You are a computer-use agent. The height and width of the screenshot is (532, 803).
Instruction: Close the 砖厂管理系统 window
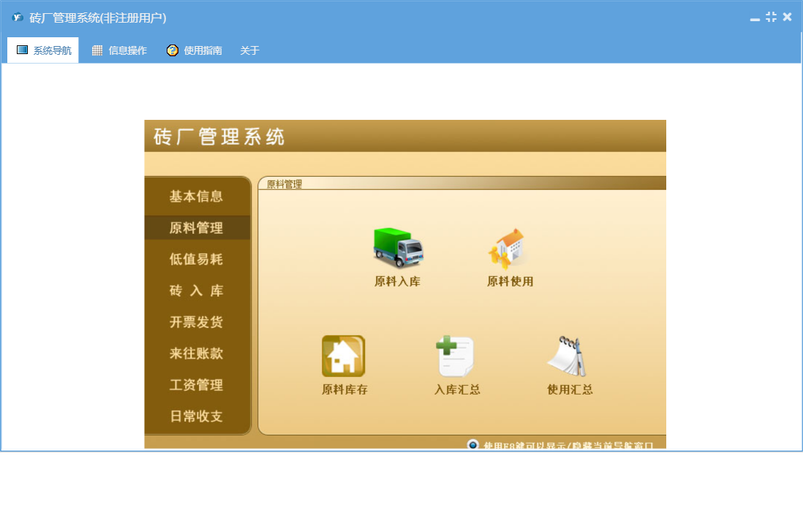pos(787,17)
